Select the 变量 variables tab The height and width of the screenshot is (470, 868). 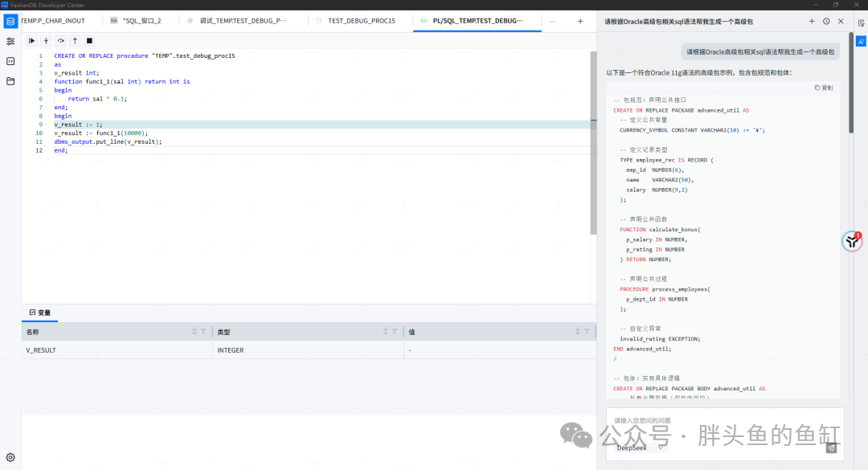[x=40, y=313]
